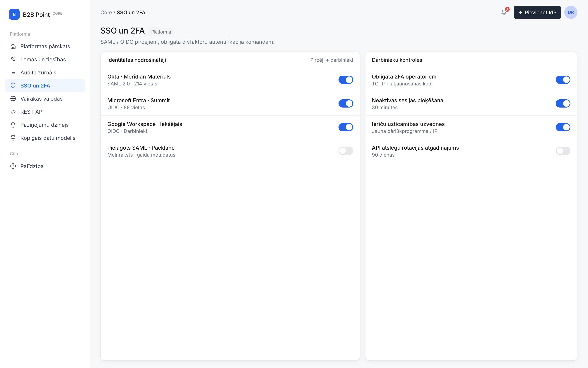Open Platformas pārskats in the sidebar
Screen dimensions: 588x368
pos(45,46)
